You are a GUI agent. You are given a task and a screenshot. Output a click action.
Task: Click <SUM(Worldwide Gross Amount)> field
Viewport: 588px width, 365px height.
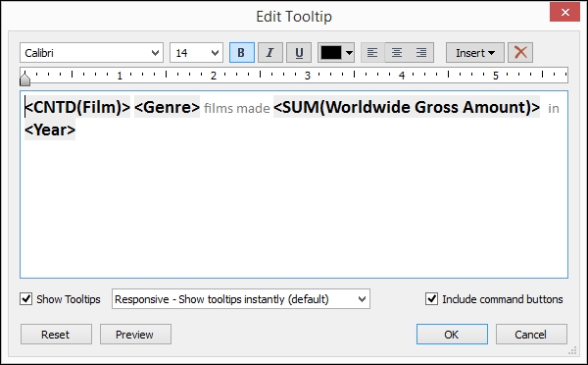[407, 107]
